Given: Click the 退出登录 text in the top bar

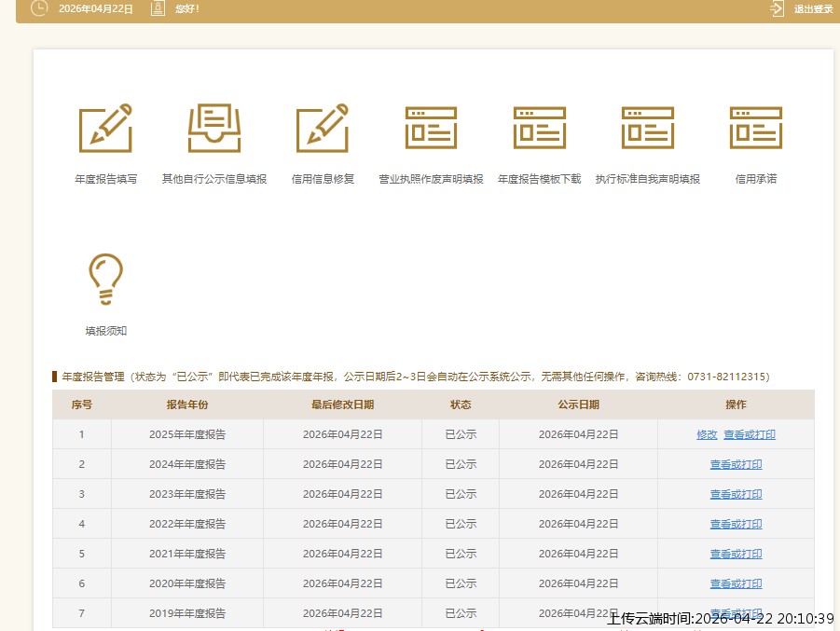Looking at the screenshot, I should 813,9.
